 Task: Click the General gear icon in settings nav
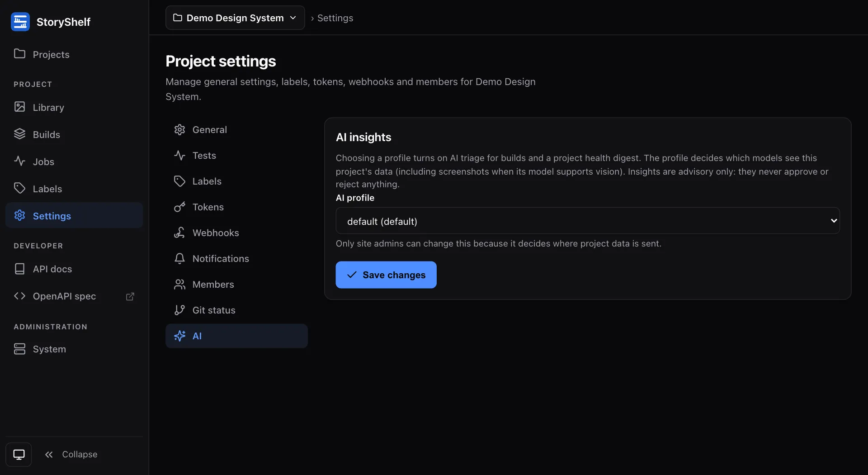click(179, 129)
